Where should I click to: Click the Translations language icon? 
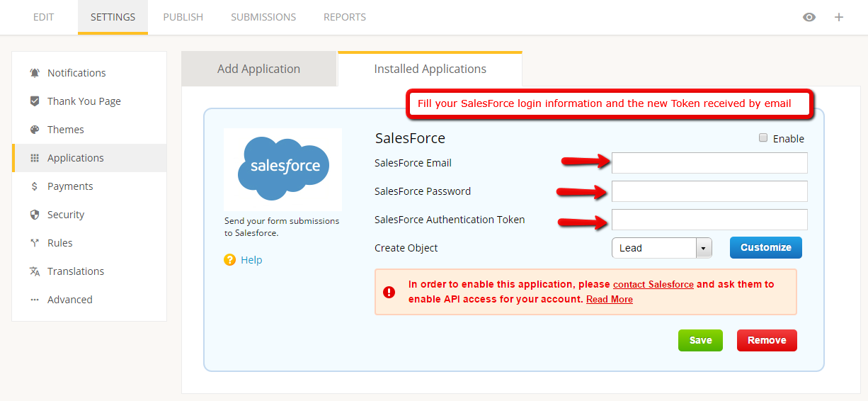[x=35, y=271]
